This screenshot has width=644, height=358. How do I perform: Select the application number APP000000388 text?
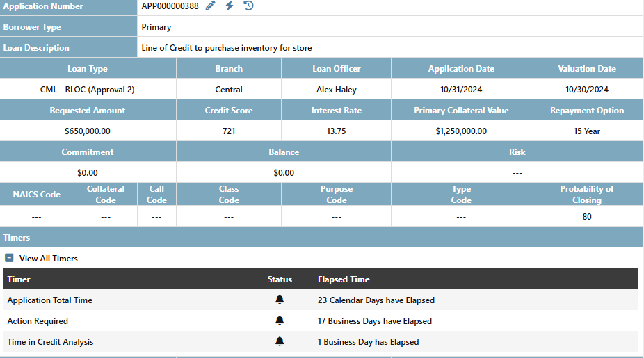point(170,6)
